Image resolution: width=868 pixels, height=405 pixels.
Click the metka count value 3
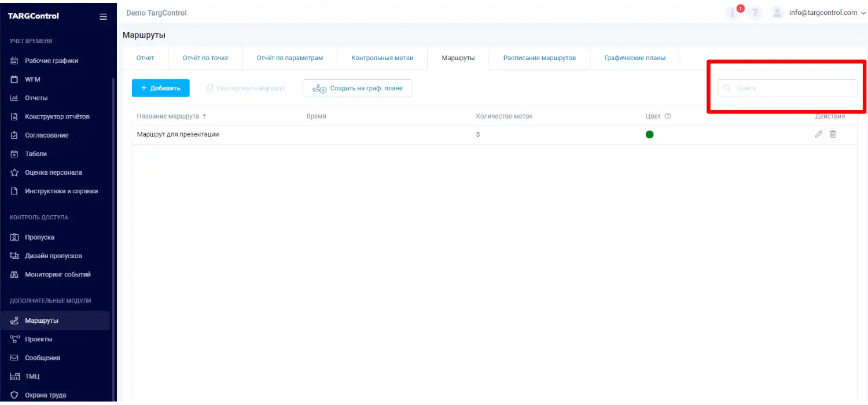[x=478, y=134]
